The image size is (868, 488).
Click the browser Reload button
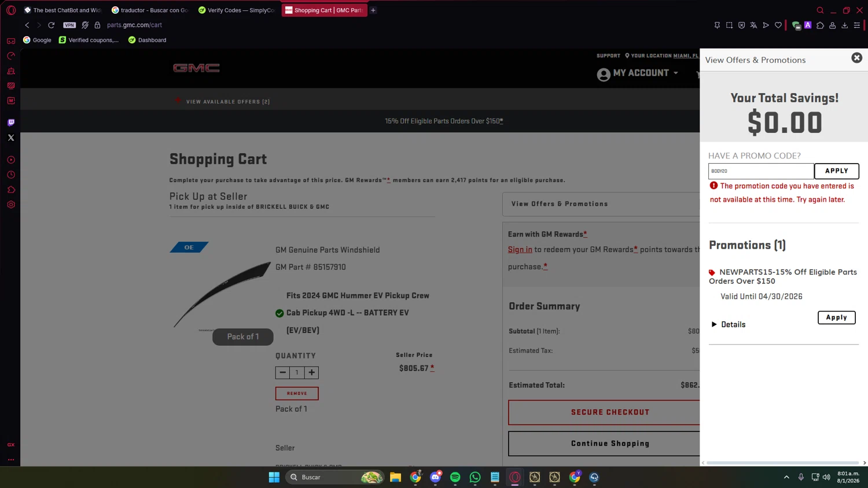point(52,25)
